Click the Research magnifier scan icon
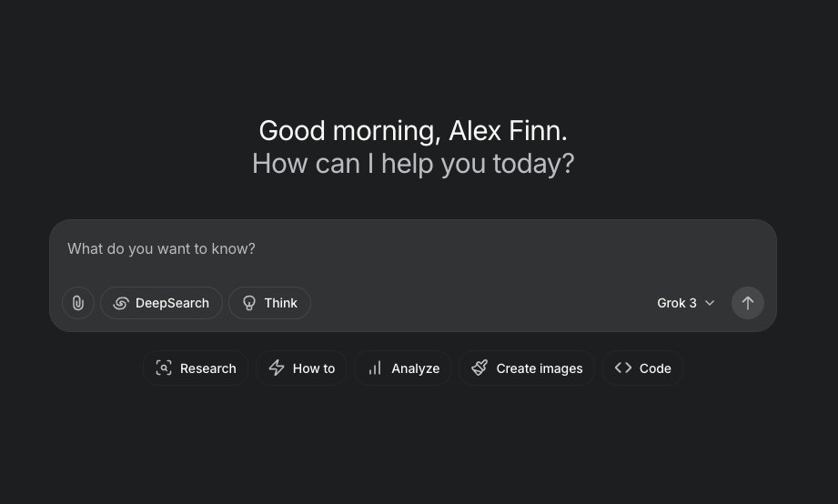Viewport: 838px width, 504px height. [x=164, y=368]
